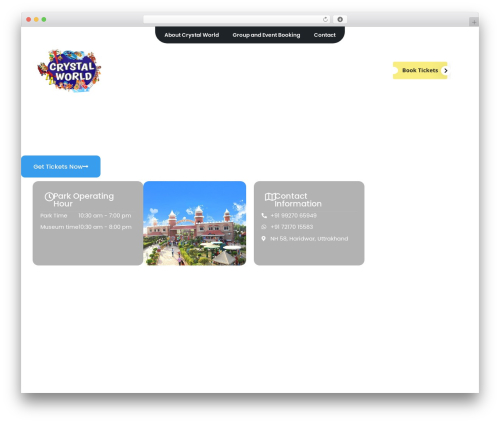Open Group and Event Booking page
The height and width of the screenshot is (423, 500).
266,35
